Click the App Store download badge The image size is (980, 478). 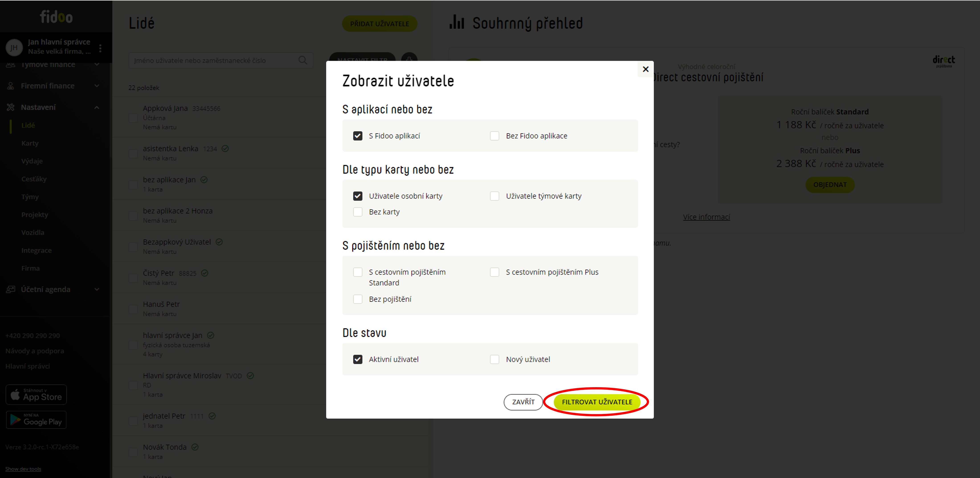(36, 395)
